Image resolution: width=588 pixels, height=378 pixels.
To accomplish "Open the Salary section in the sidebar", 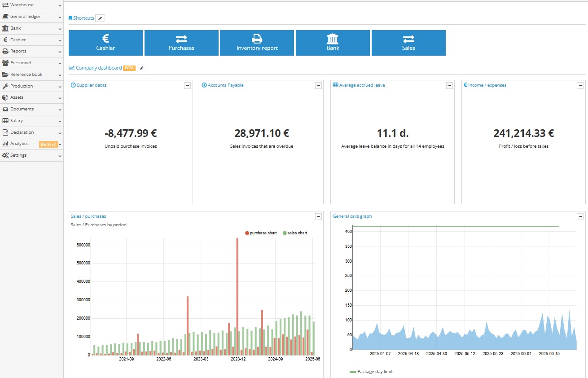I will point(16,120).
